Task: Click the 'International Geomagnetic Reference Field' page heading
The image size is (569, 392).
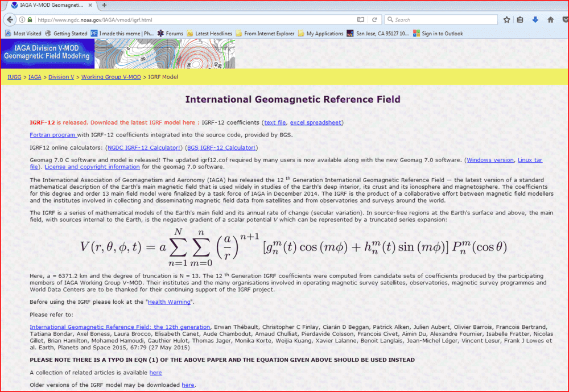Action: [x=293, y=100]
